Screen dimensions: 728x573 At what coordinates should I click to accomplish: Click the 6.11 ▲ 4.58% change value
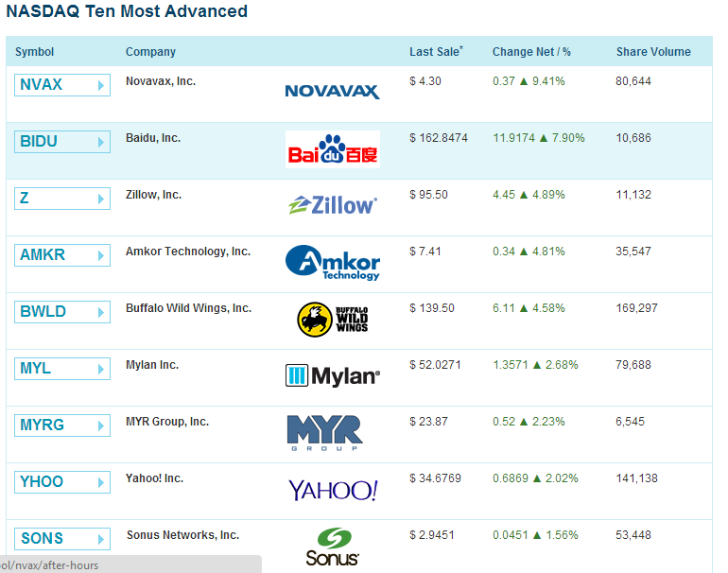click(x=529, y=308)
